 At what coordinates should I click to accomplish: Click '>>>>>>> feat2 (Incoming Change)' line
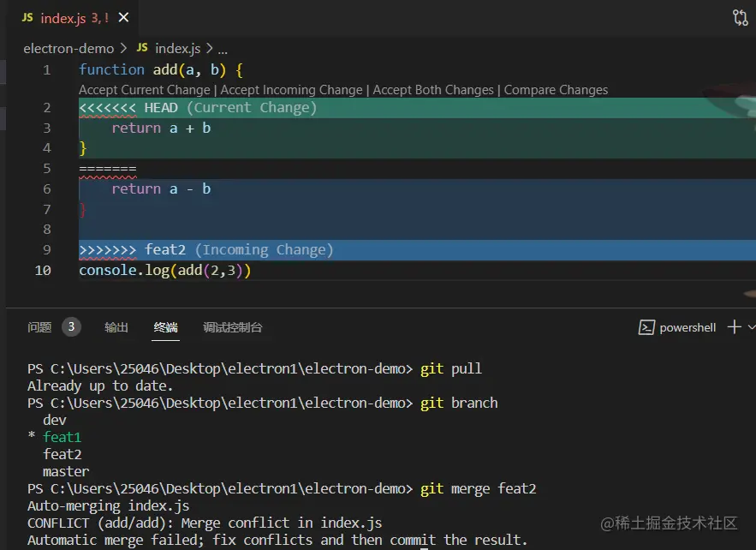click(205, 250)
